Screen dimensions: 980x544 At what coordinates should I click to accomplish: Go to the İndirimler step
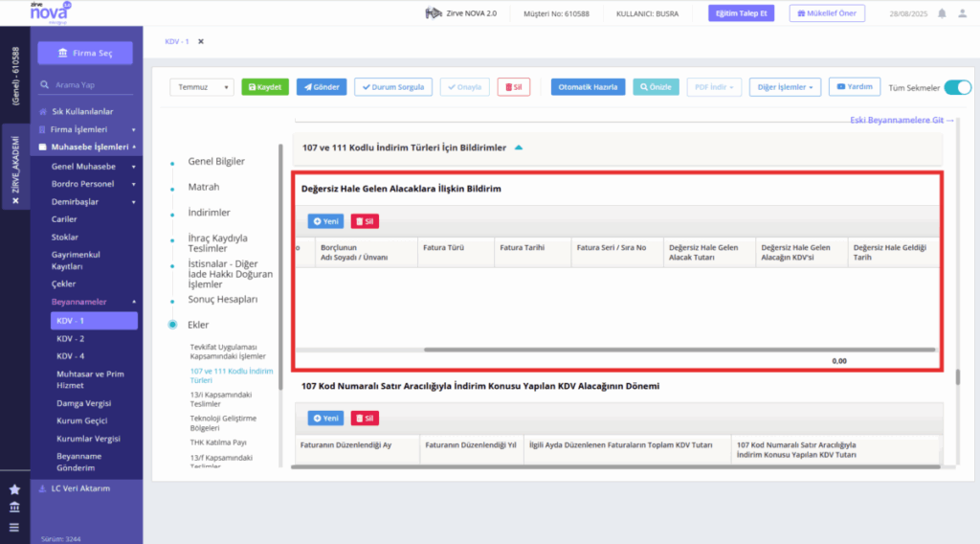209,213
